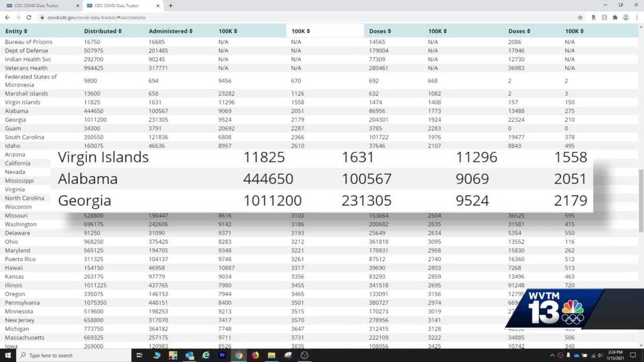This screenshot has width=644, height=362.
Task: Close the second CDC COVID Data Tracker tab
Action: [158, 5]
